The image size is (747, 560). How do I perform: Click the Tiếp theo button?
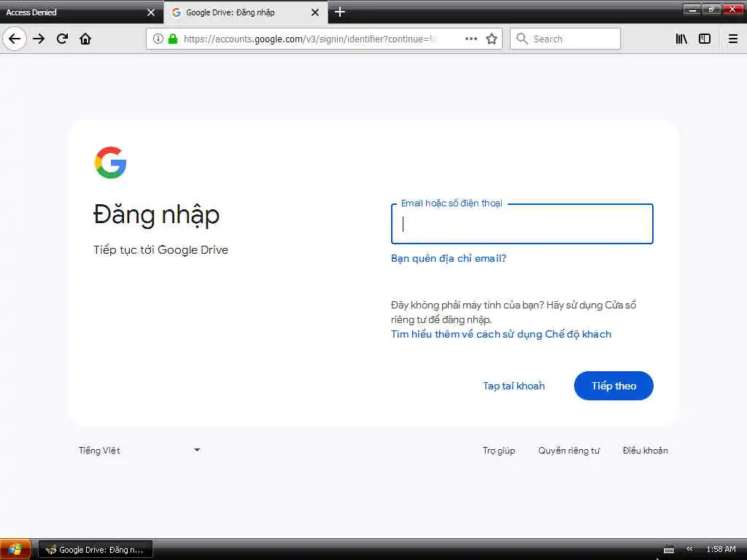[614, 386]
